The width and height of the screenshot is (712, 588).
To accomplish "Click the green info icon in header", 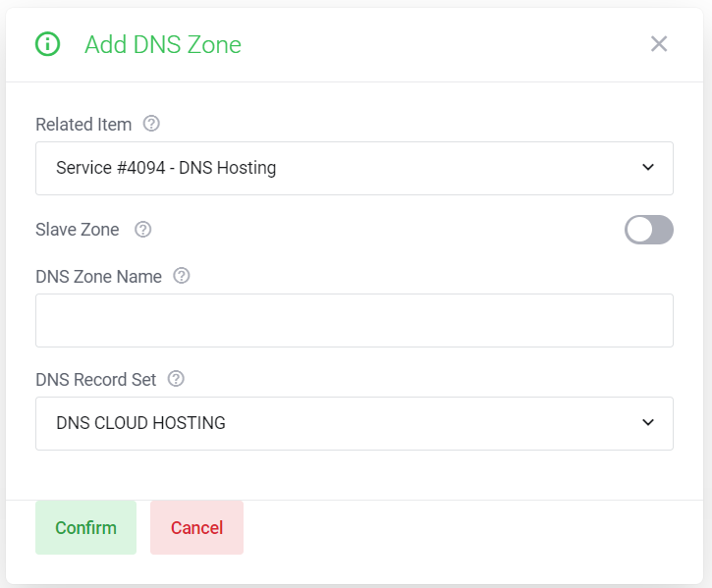I will tap(47, 44).
